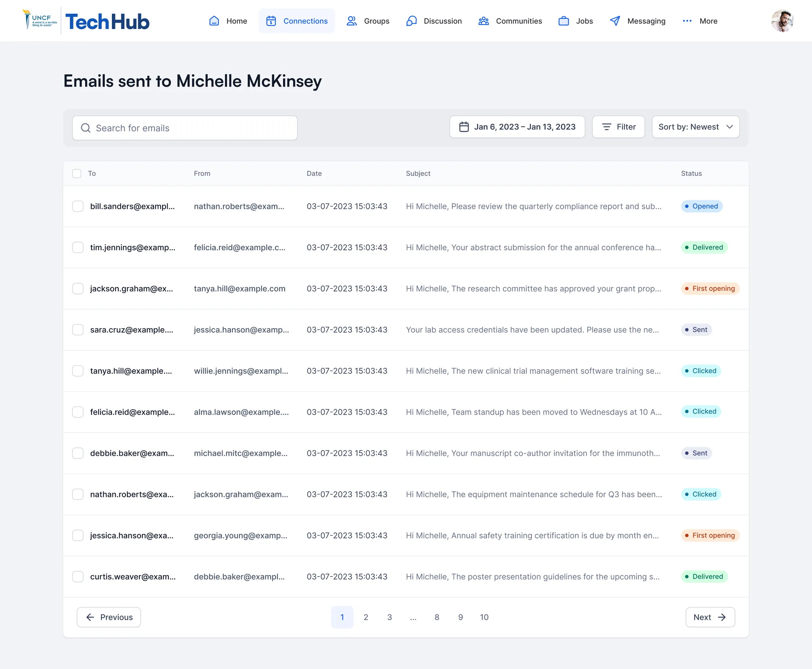This screenshot has height=669, width=812.
Task: Open the lab access credentials email subject
Action: click(533, 329)
